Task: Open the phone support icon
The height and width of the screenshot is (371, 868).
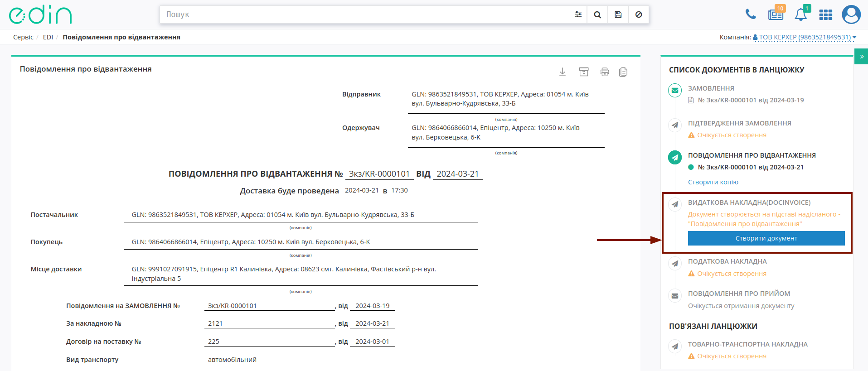Action: pos(751,14)
